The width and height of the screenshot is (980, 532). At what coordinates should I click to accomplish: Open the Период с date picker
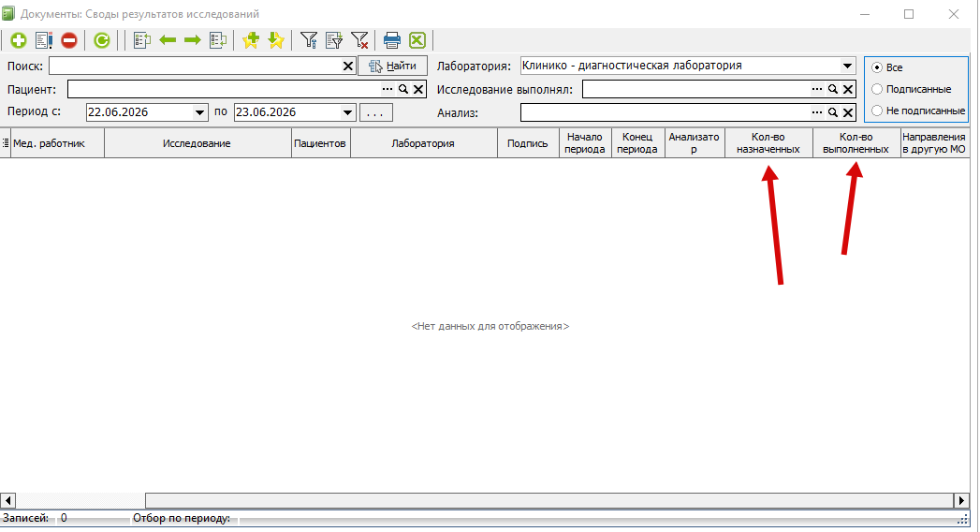(199, 112)
